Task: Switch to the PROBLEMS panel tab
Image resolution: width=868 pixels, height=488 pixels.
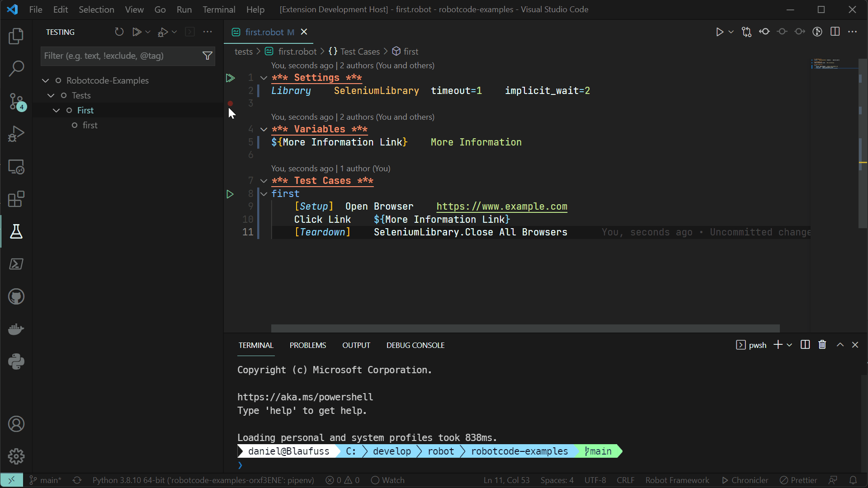Action: tap(308, 345)
